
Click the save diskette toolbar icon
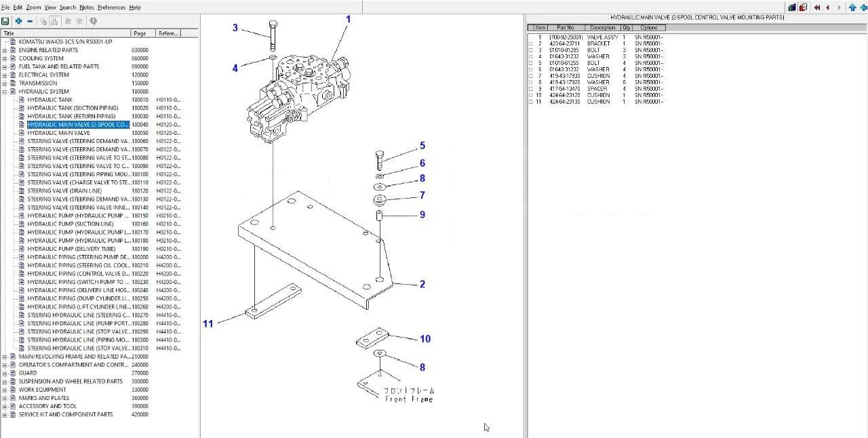tap(5, 21)
